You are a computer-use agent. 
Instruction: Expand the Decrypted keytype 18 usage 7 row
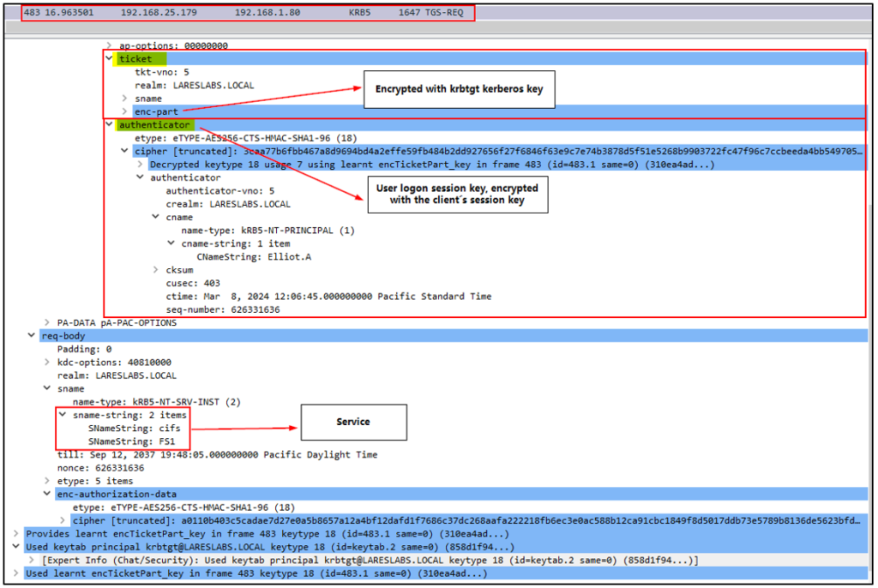tap(141, 164)
